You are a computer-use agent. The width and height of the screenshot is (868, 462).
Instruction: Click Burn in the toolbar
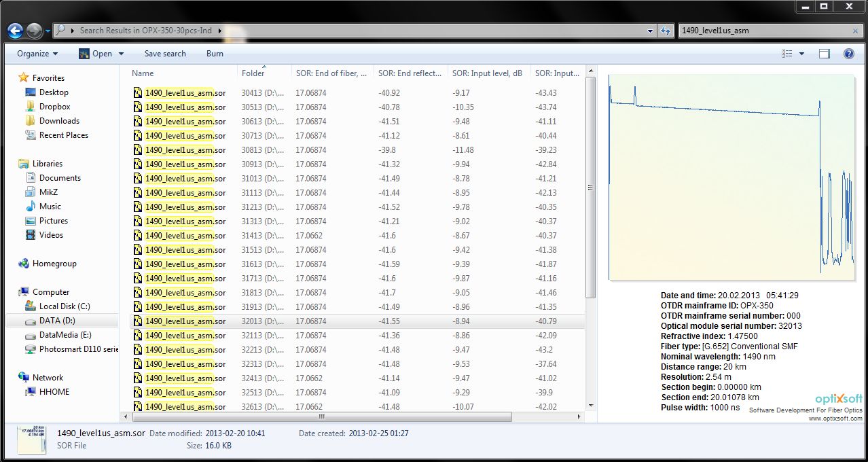coord(215,54)
